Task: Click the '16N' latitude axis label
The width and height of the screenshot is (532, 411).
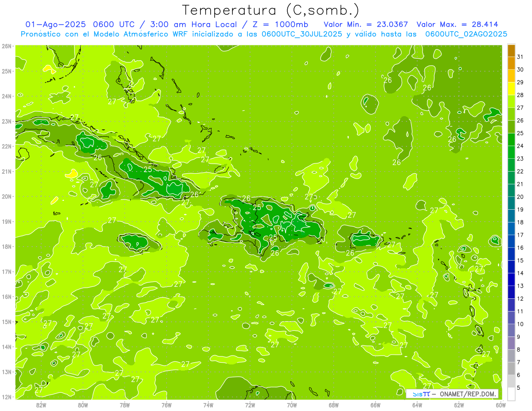Action: (6, 297)
